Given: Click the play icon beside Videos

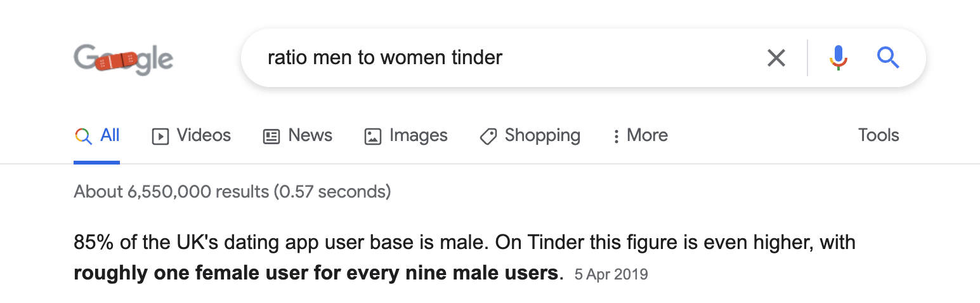Looking at the screenshot, I should 160,136.
